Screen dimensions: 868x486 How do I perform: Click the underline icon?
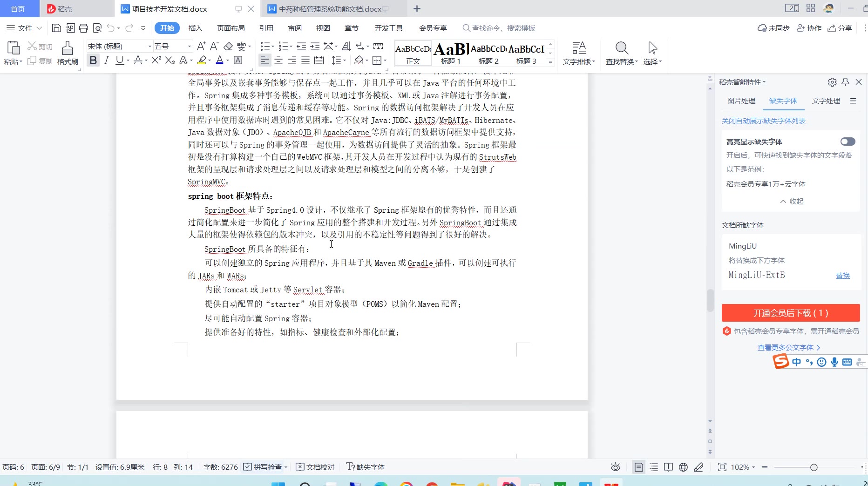[x=120, y=61]
